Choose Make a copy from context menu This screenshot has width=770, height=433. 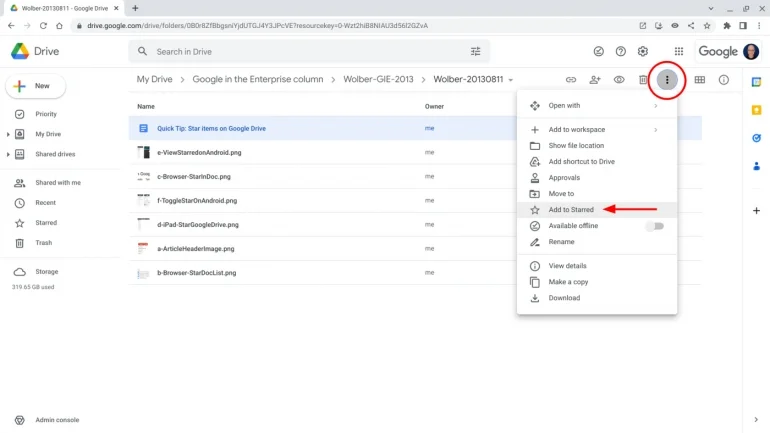(568, 282)
